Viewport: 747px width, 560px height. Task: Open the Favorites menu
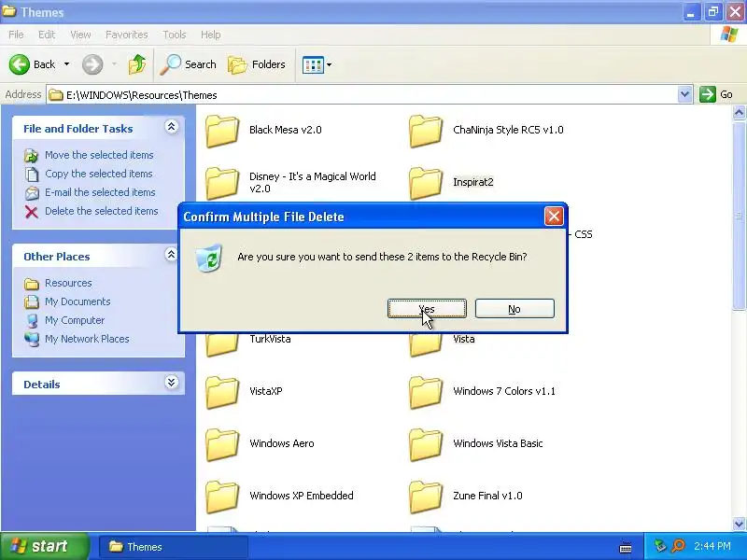coord(127,35)
